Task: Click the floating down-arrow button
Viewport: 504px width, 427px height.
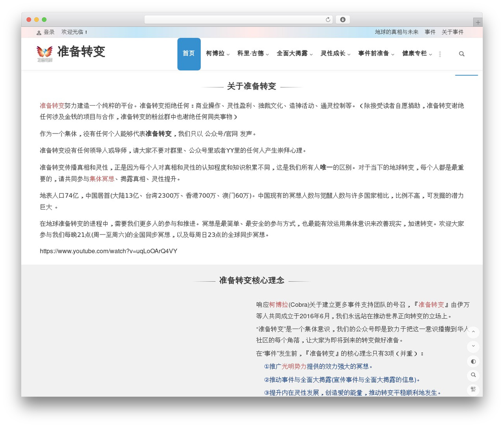Action: pos(473,346)
